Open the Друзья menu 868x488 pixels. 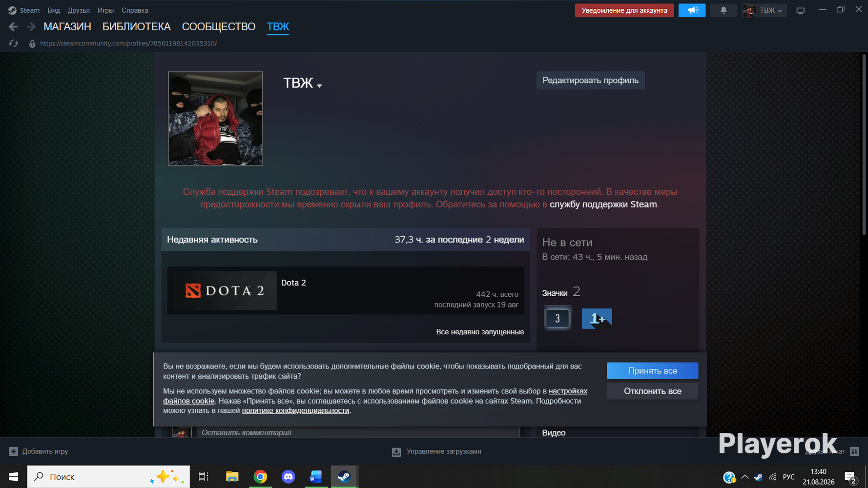click(79, 10)
